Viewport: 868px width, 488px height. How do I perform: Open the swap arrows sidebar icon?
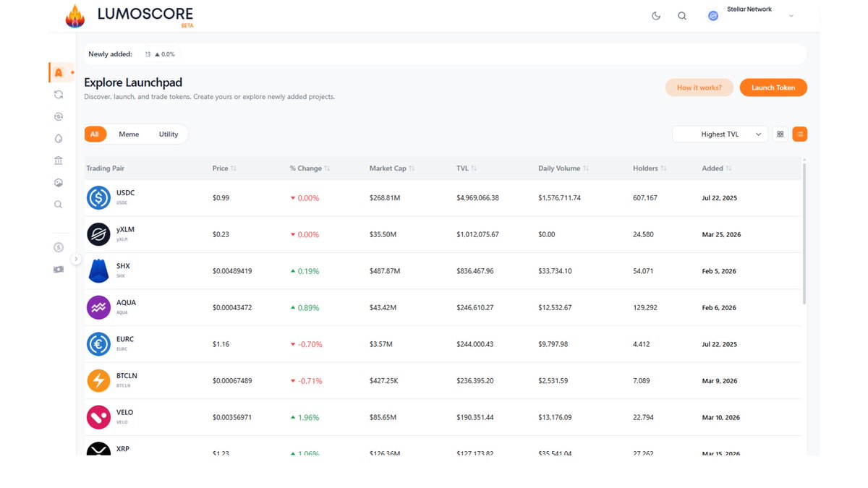point(59,95)
